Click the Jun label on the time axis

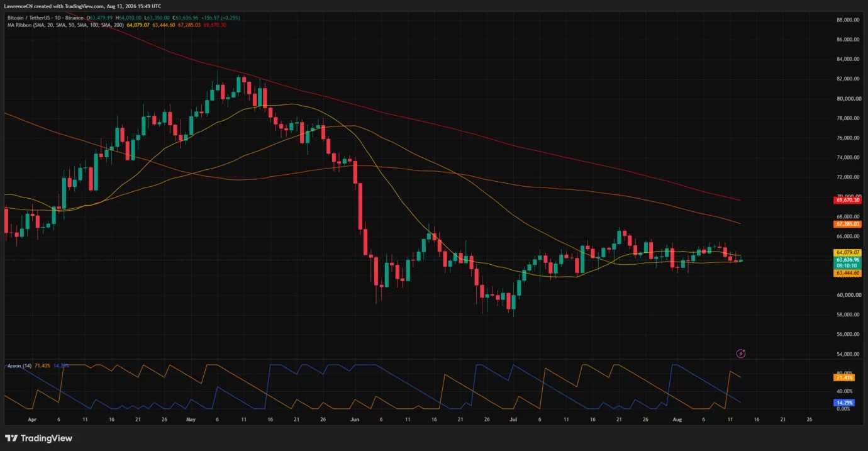pyautogui.click(x=355, y=418)
